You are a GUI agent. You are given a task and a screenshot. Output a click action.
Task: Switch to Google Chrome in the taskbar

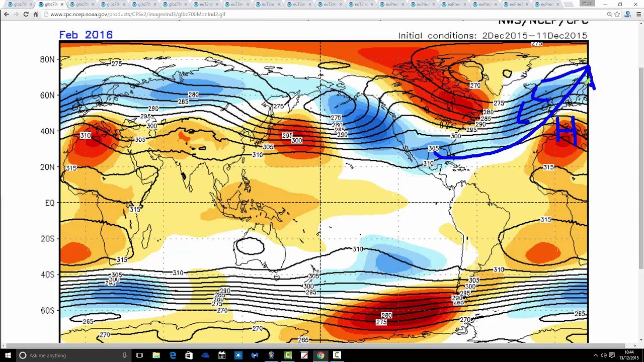coord(320,355)
